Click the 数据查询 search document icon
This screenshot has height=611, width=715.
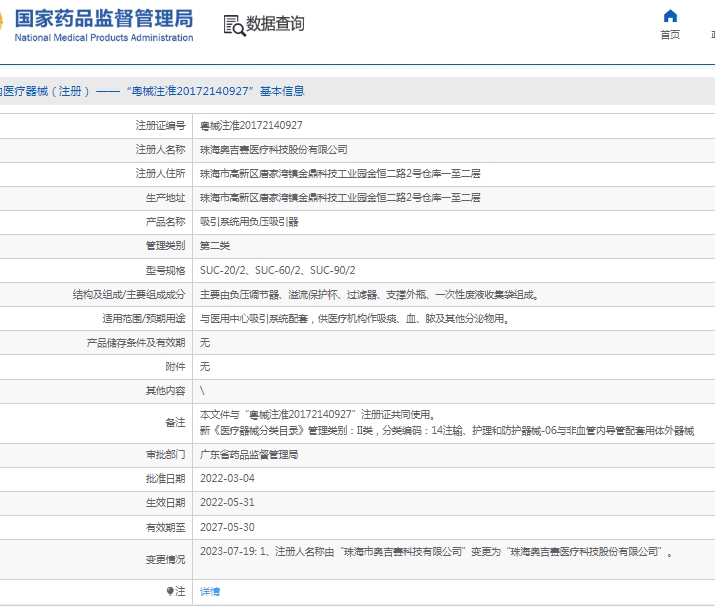tap(234, 26)
